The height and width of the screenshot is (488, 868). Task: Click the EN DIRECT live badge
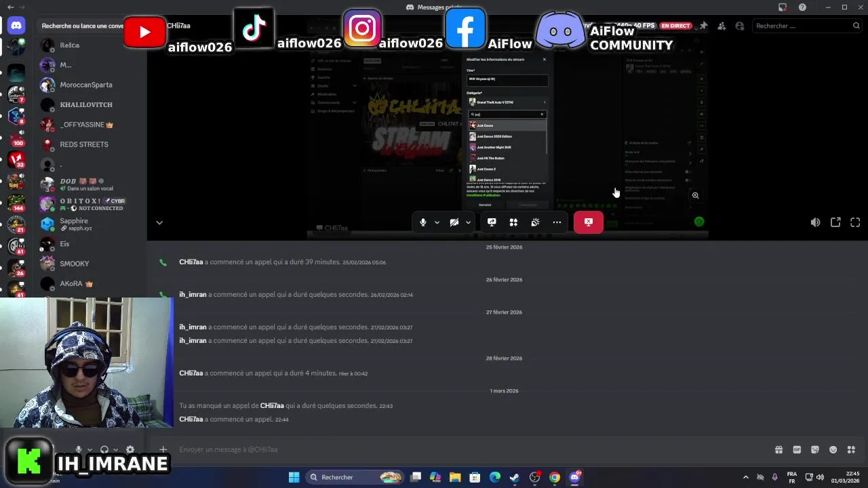(x=675, y=26)
